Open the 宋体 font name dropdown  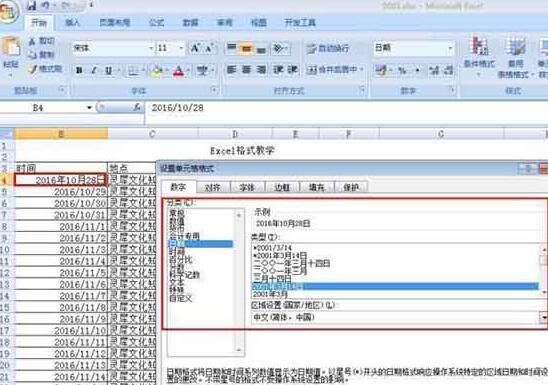[x=151, y=48]
